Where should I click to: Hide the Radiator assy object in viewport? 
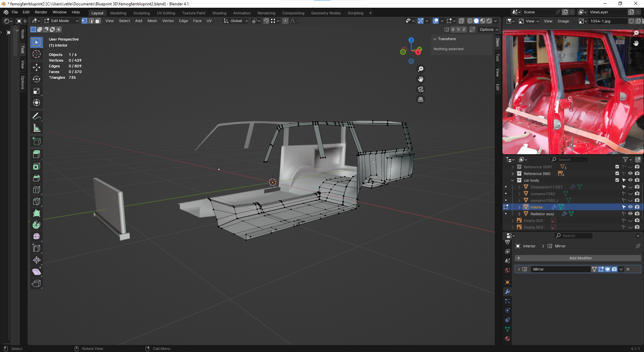tap(630, 214)
